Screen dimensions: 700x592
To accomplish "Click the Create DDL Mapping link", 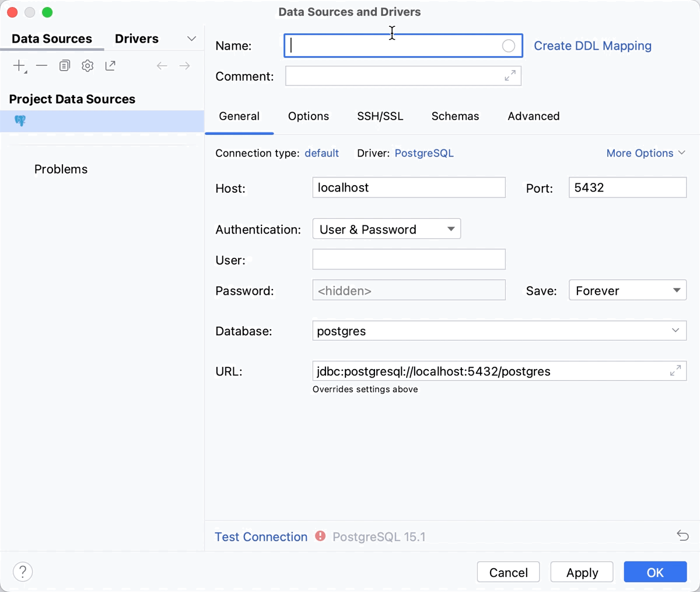I will coord(593,46).
